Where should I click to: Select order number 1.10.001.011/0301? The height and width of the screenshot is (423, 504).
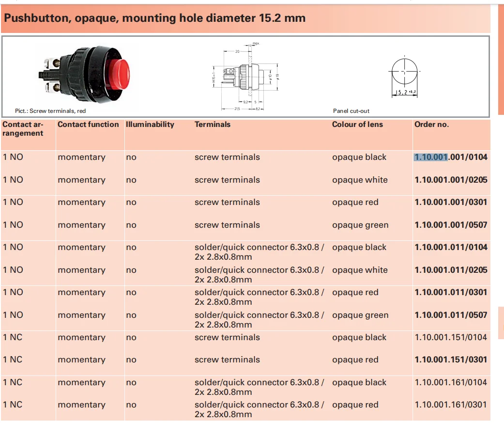[451, 292]
